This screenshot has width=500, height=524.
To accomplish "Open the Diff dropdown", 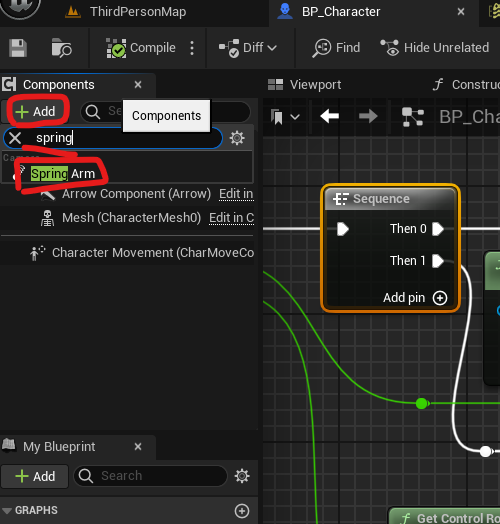I will (248, 48).
